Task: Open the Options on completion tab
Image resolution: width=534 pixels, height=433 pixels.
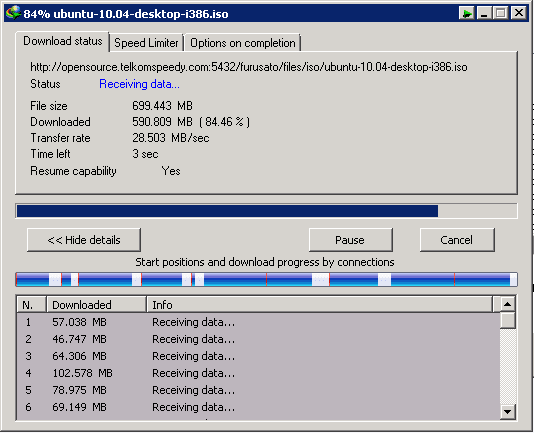Action: [x=242, y=43]
